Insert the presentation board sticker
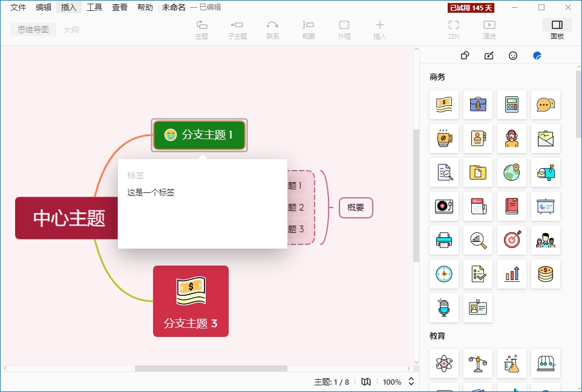Screen dimensions: 582x392 545,206
